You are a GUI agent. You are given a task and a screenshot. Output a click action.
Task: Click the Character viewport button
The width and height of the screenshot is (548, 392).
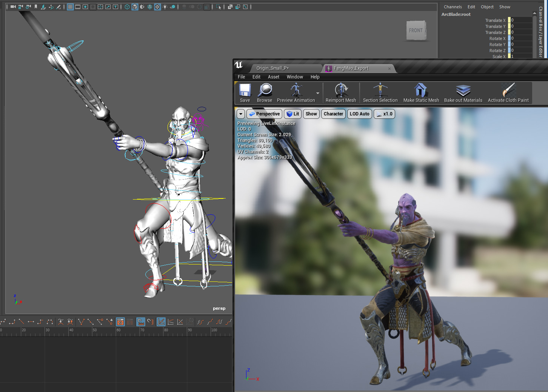click(x=333, y=114)
